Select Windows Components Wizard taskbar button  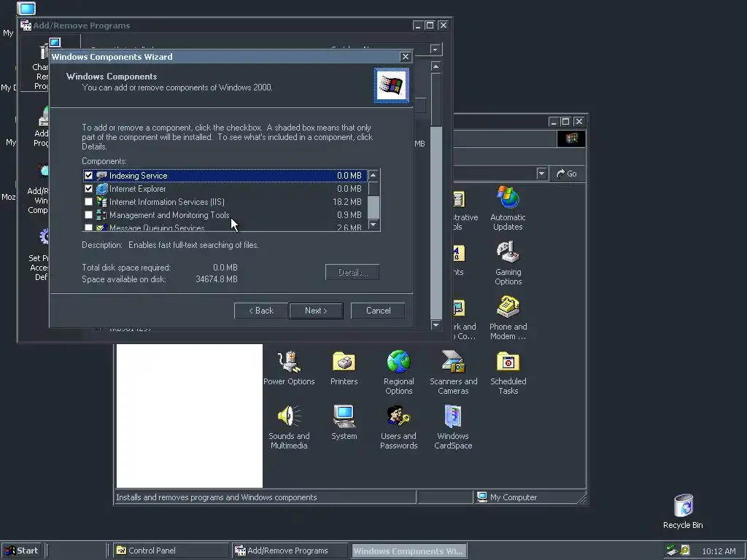point(409,551)
